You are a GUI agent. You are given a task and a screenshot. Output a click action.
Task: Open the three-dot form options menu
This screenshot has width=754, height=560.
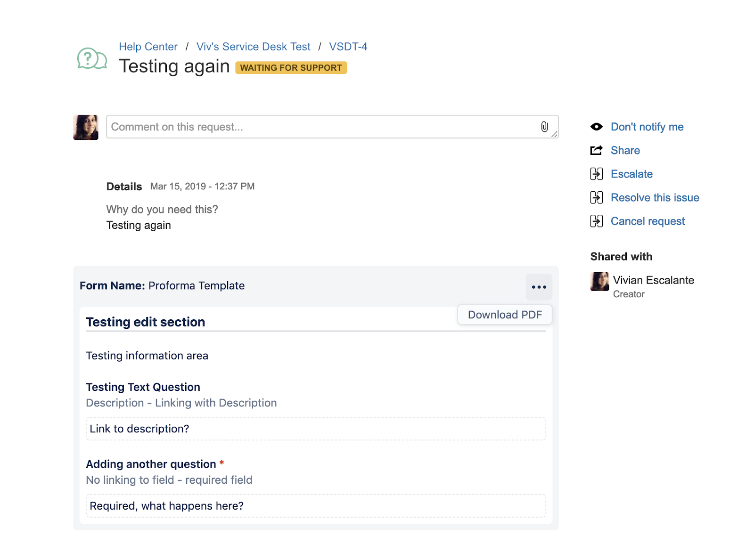(x=539, y=287)
